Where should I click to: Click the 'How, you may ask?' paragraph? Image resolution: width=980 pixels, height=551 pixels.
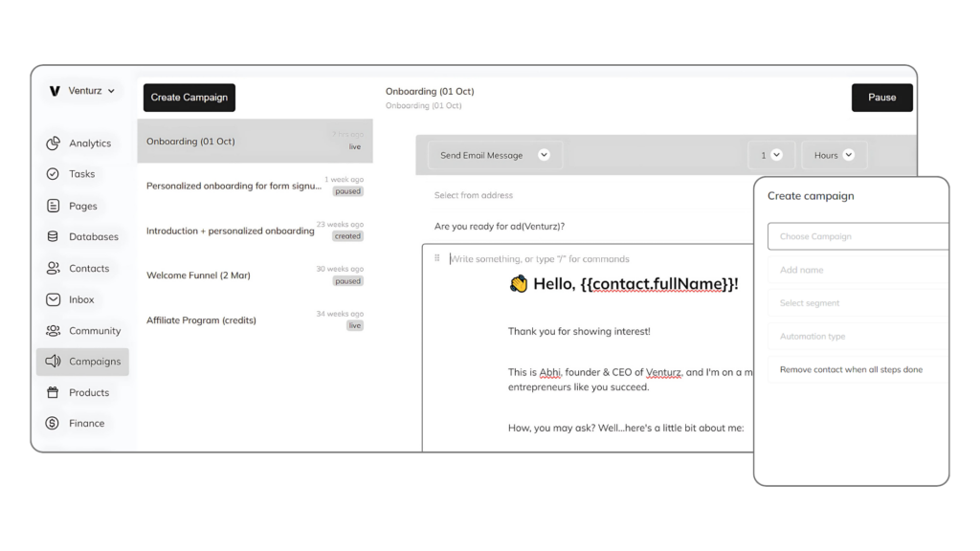[x=626, y=428]
